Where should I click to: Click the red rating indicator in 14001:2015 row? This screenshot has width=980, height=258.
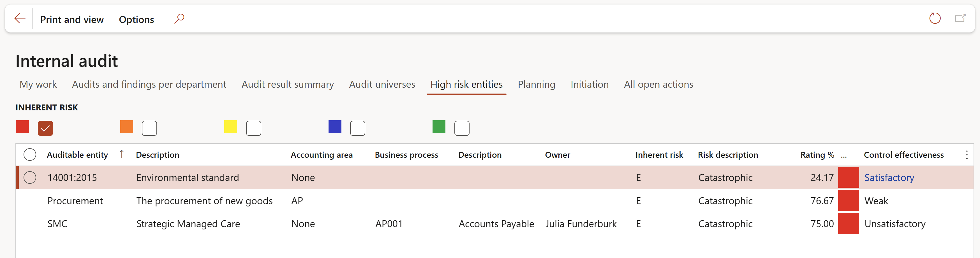[848, 177]
